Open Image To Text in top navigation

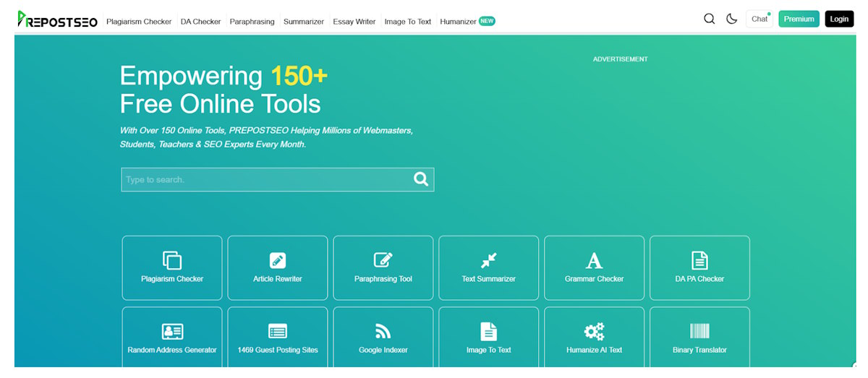click(x=408, y=22)
